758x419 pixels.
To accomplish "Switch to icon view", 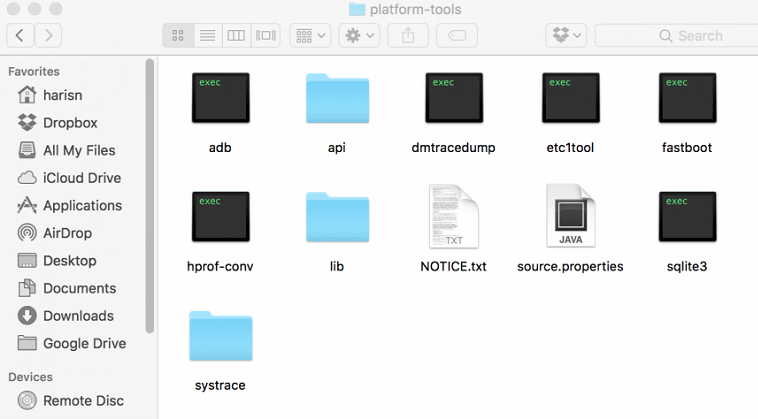I will (x=178, y=35).
